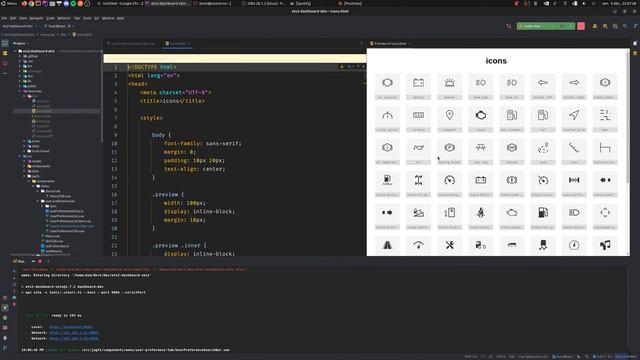Click the navigation arrow cursor icon
Screen dimensions: 640x360
click(x=574, y=115)
